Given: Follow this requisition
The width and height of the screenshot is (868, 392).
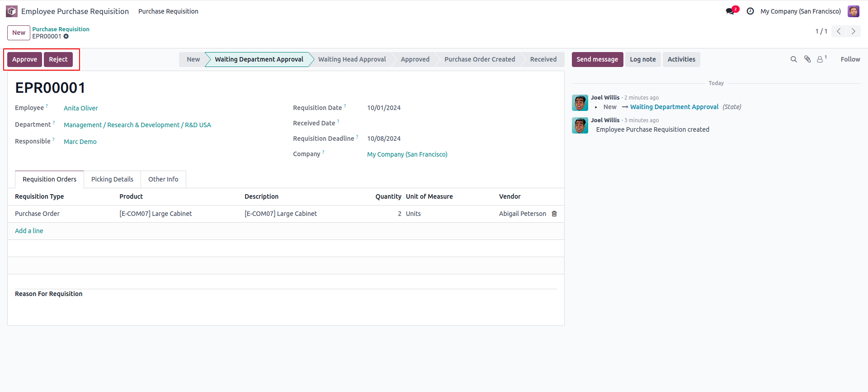Looking at the screenshot, I should (x=850, y=59).
